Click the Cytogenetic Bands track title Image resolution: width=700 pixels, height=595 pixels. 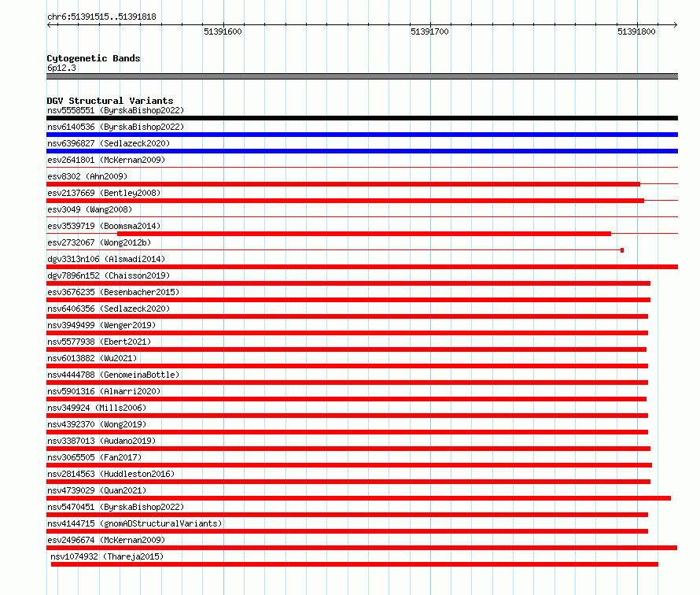click(x=94, y=58)
